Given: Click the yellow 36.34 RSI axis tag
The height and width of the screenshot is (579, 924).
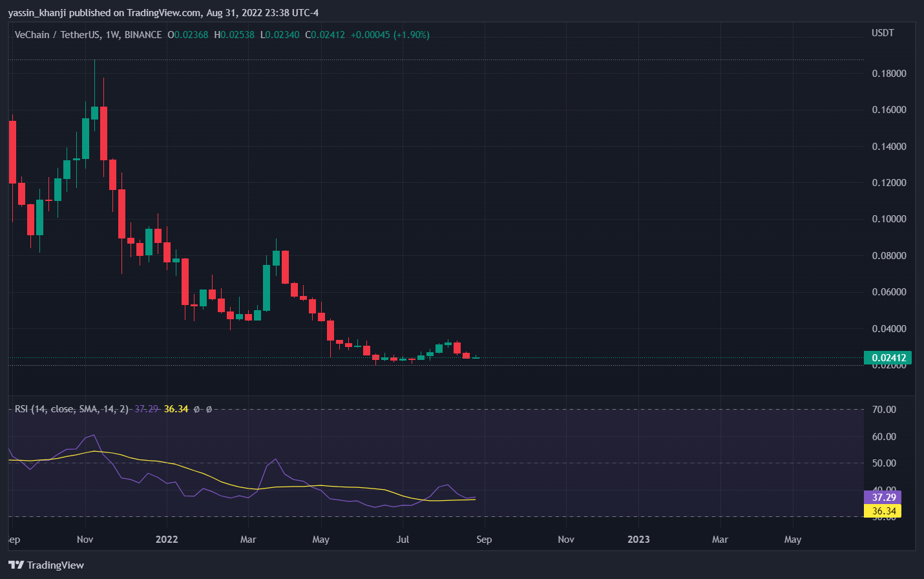Looking at the screenshot, I should pyautogui.click(x=883, y=511).
